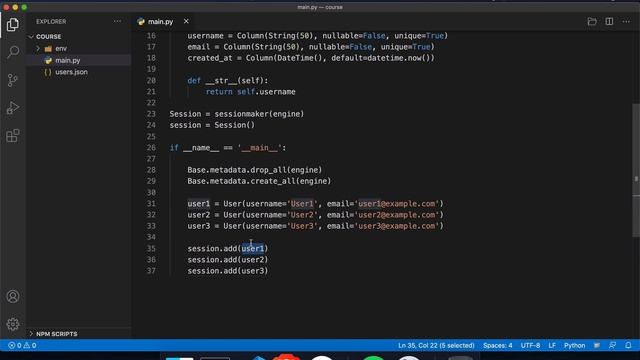Open the Explorer view in activity bar
The width and height of the screenshot is (640, 360).
13,24
